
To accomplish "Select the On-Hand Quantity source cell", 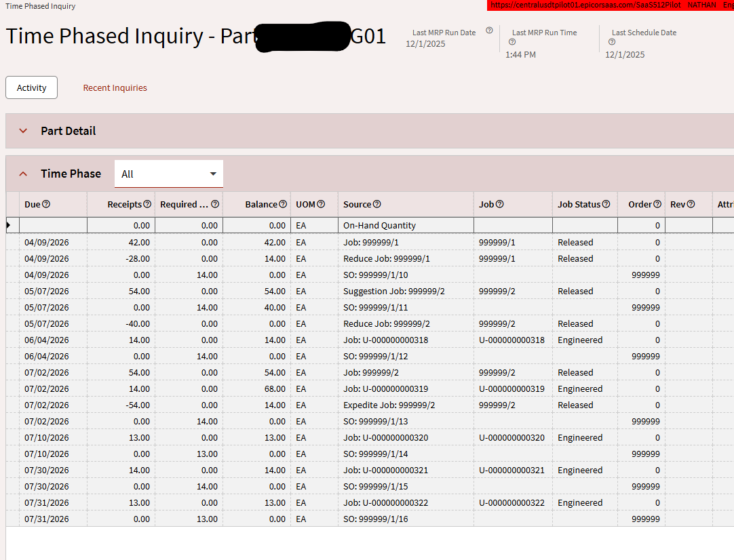I will pos(406,225).
